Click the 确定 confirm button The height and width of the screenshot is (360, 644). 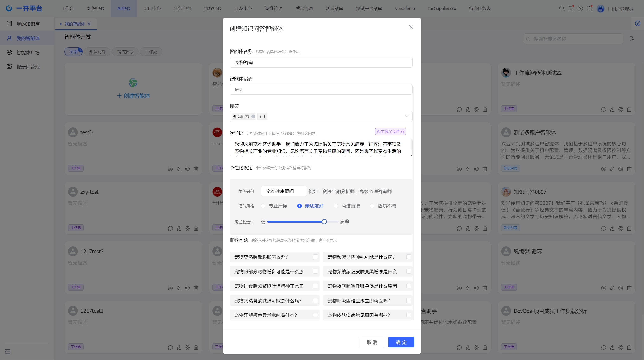point(401,342)
